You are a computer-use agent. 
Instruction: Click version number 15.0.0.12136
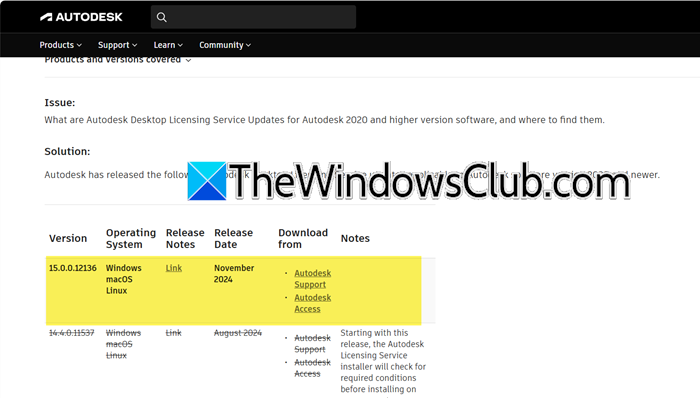tap(73, 268)
